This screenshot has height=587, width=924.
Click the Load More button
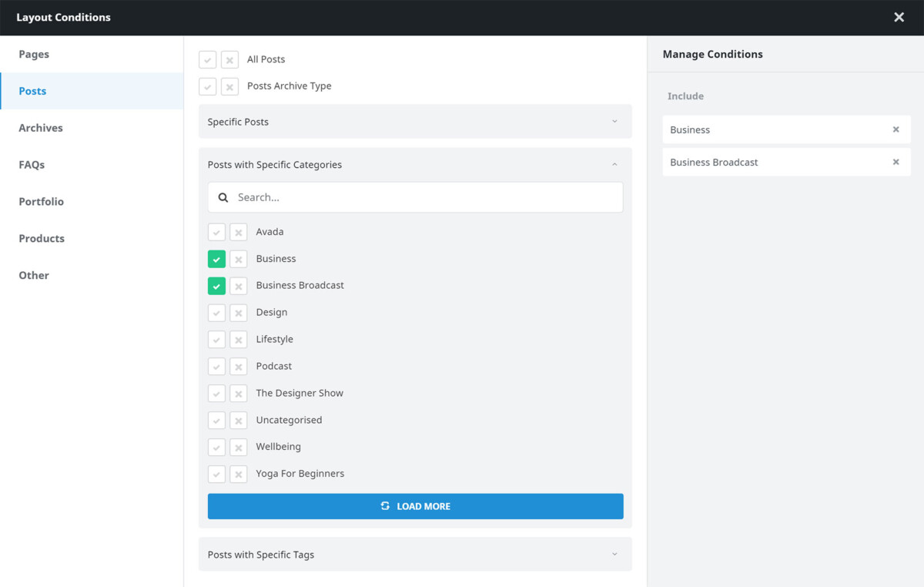point(416,506)
